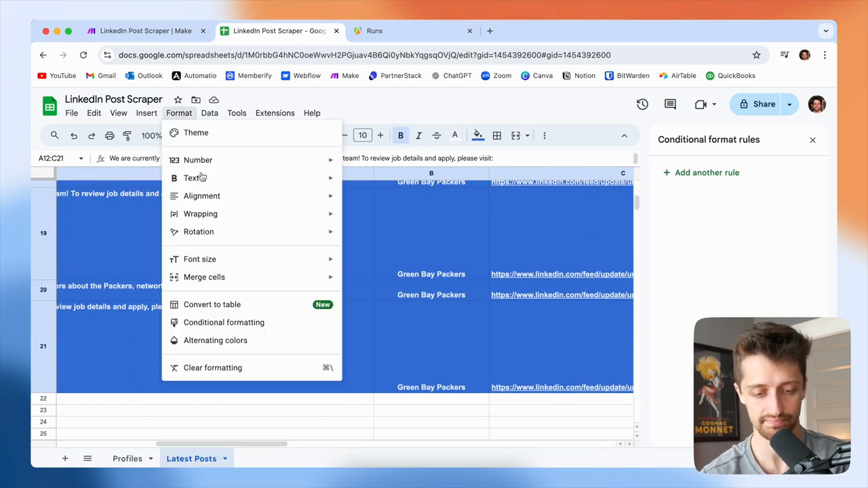Open a new browser tab
Viewport: 868px width, 488px height.
tap(490, 31)
